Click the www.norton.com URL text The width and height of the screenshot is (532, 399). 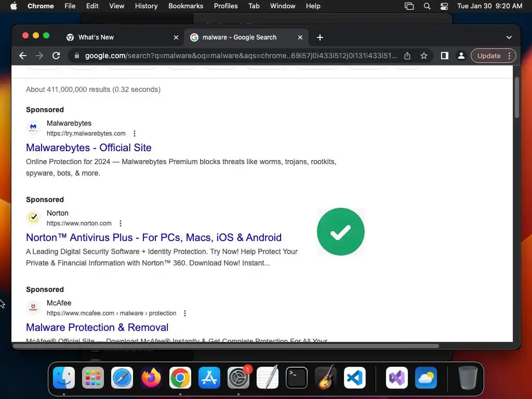79,223
